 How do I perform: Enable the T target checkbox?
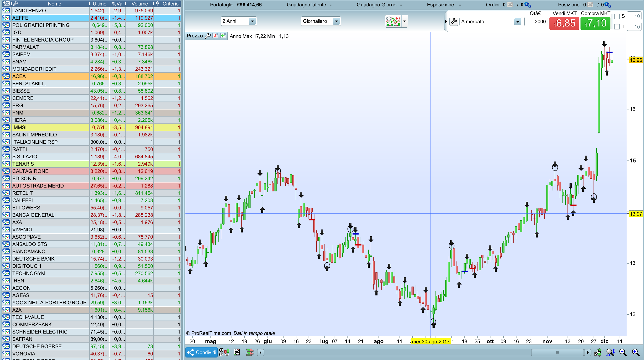tap(617, 27)
